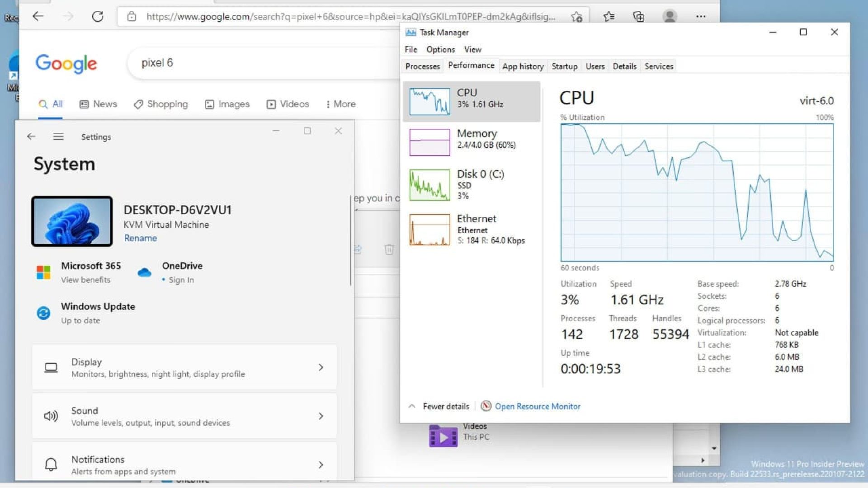Image resolution: width=868 pixels, height=488 pixels.
Task: Select the Memory mini graph thumbnail
Action: (429, 142)
